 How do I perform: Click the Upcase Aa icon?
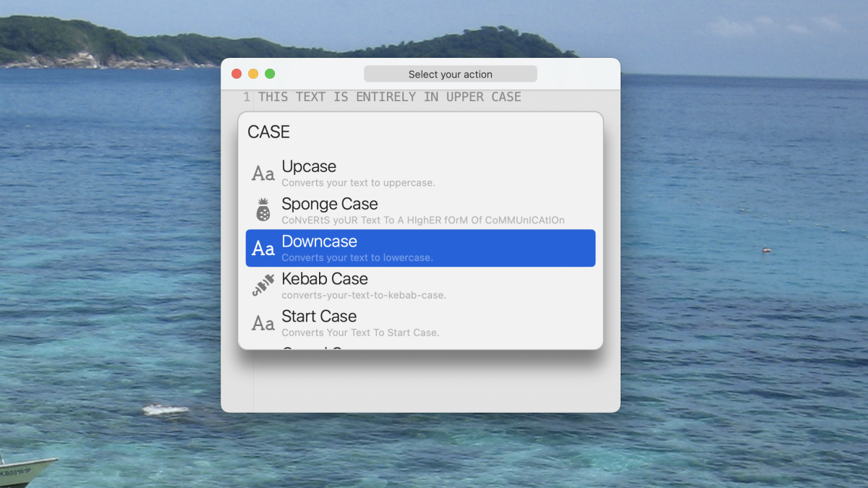pyautogui.click(x=263, y=174)
